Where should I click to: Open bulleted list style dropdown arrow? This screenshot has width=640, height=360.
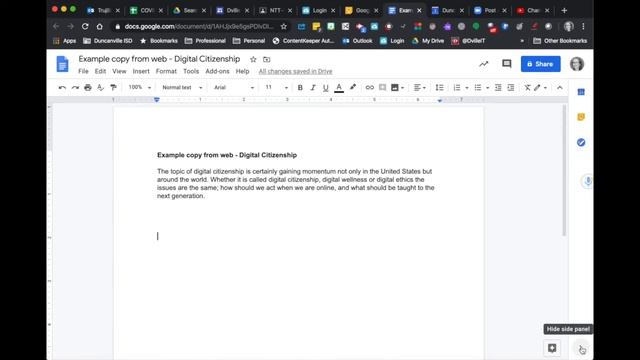pos(487,88)
